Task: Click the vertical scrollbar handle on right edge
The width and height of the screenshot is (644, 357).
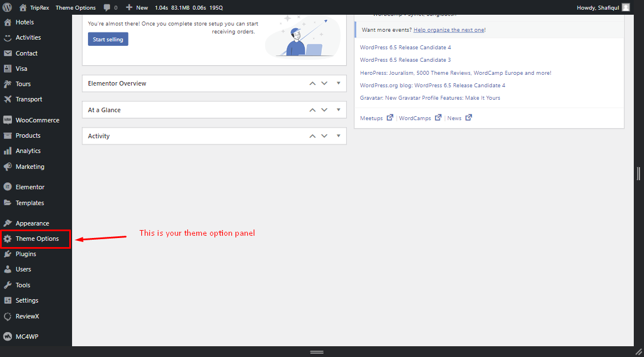Action: pyautogui.click(x=639, y=173)
